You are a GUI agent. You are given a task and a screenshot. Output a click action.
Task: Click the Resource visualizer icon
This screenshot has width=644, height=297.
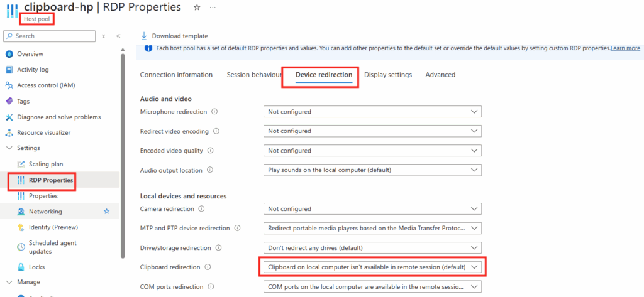9,132
